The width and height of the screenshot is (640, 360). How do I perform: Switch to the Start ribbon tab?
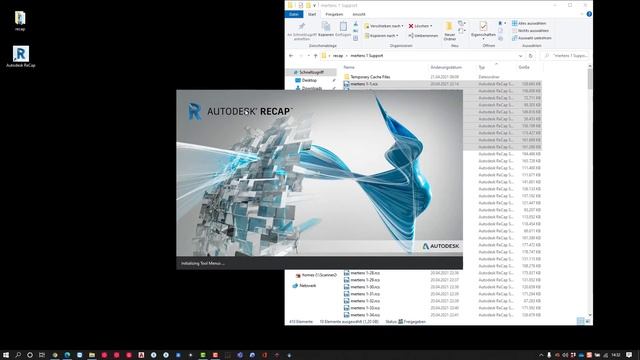(x=312, y=14)
